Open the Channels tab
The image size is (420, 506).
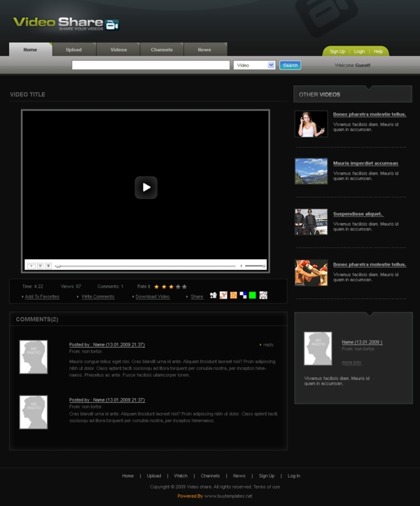point(162,50)
